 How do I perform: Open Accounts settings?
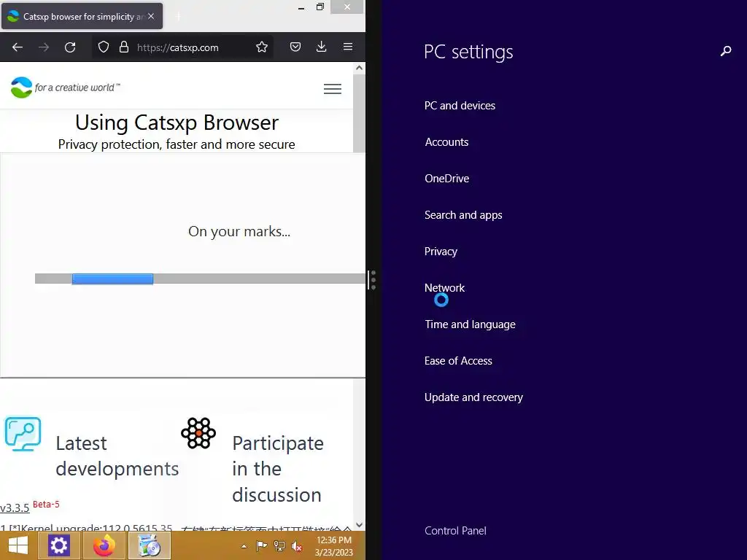click(446, 142)
